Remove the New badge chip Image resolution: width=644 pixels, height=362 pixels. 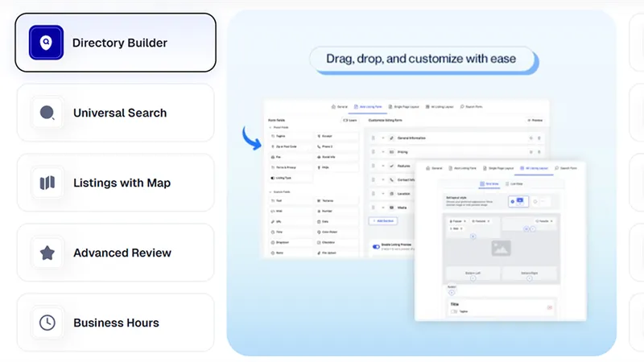[x=461, y=228]
